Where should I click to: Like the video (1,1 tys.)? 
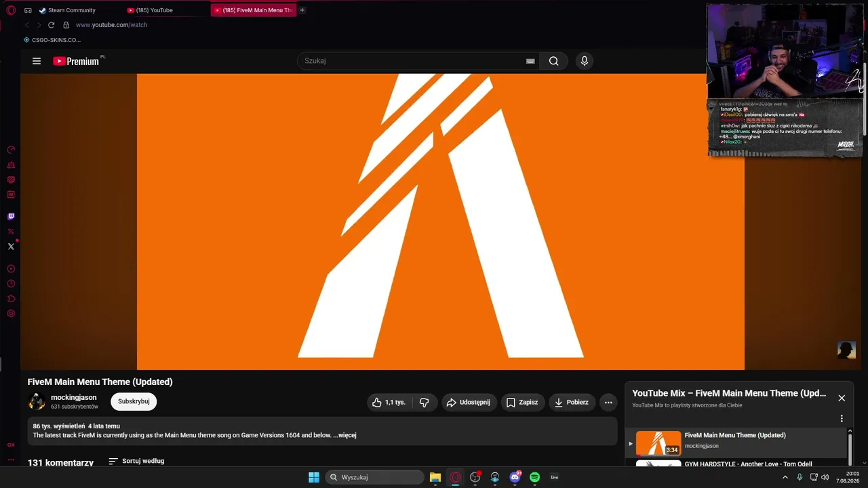(x=389, y=403)
